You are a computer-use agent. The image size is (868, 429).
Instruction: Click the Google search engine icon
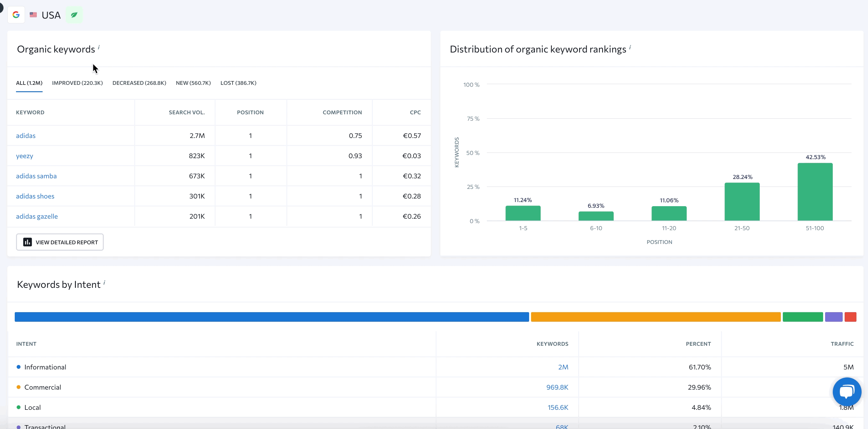[x=16, y=15]
